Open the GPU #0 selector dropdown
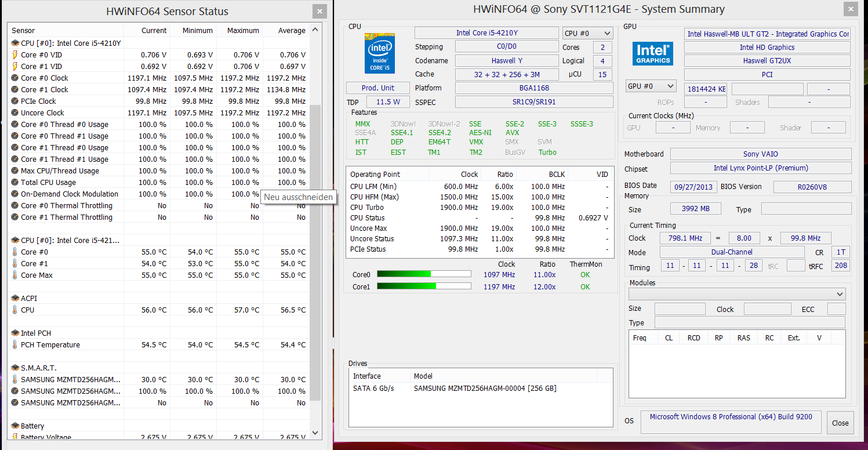Screen dimensions: 868x450 pos(651,86)
